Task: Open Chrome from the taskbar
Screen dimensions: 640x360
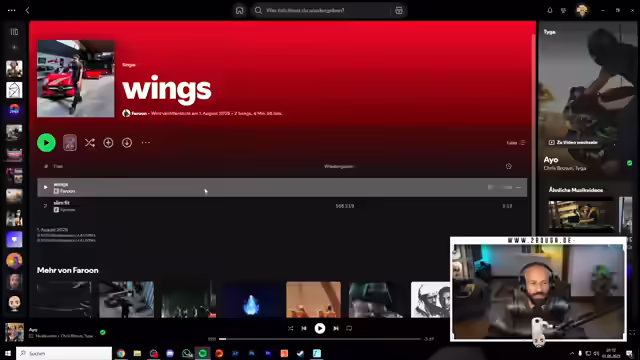Action: click(121, 353)
